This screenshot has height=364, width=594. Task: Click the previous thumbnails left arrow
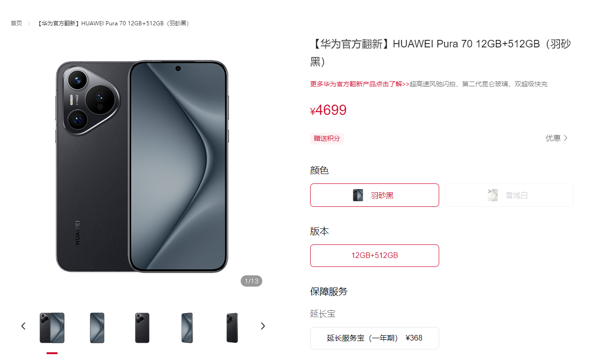tap(23, 326)
